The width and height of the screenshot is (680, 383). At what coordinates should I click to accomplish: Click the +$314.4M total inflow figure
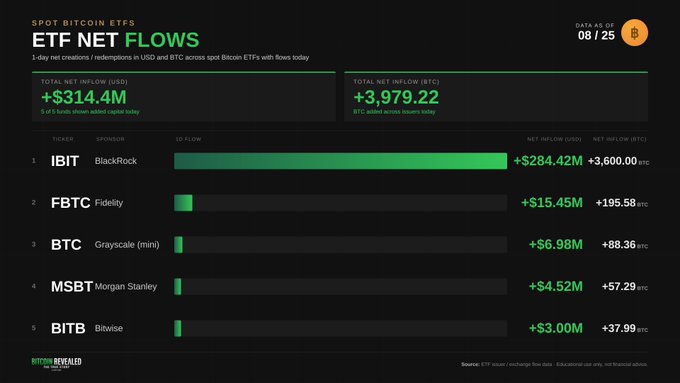(x=84, y=97)
